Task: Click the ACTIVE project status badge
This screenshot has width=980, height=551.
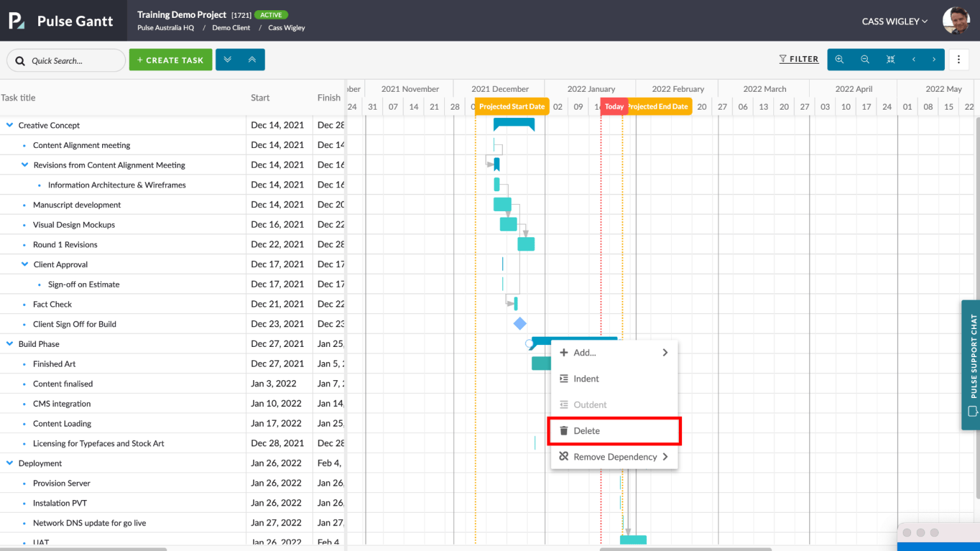Action: pos(271,15)
